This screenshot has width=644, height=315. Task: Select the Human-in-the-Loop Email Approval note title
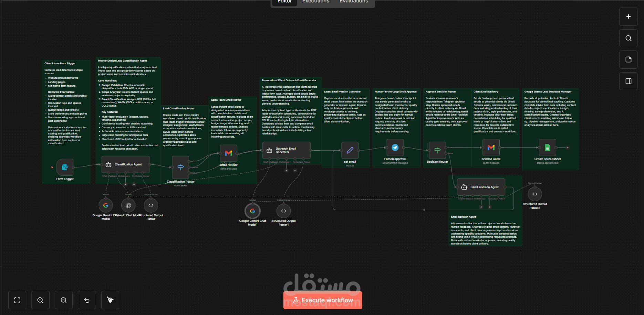tap(396, 92)
